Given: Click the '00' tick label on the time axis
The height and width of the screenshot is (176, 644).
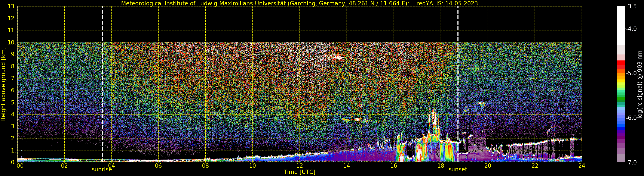Looking at the screenshot, I should click(x=20, y=166).
